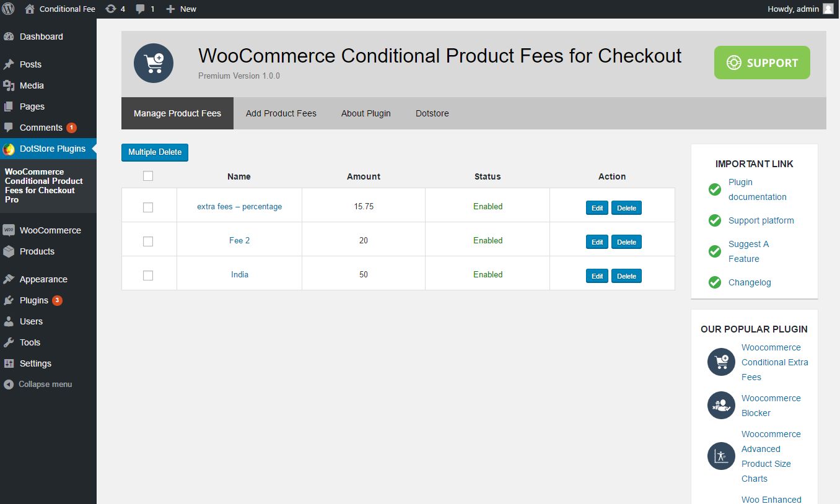Select the checkbox for Fee 2 row

pos(148,241)
